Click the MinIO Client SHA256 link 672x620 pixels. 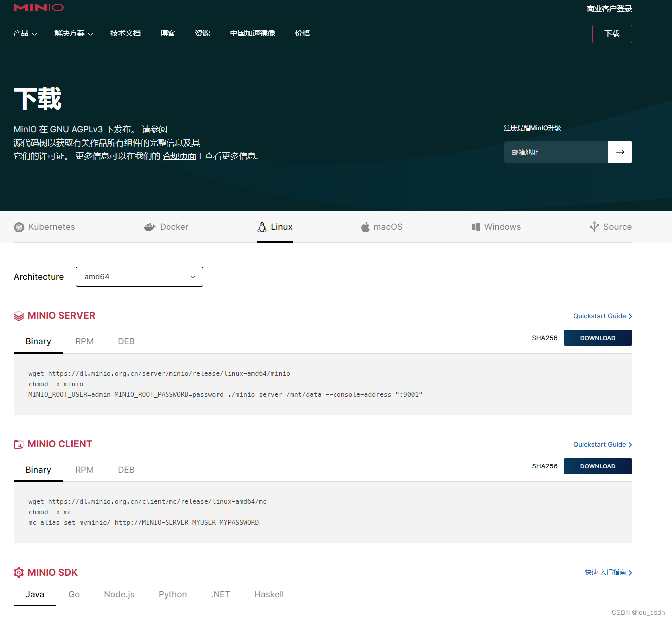[545, 466]
